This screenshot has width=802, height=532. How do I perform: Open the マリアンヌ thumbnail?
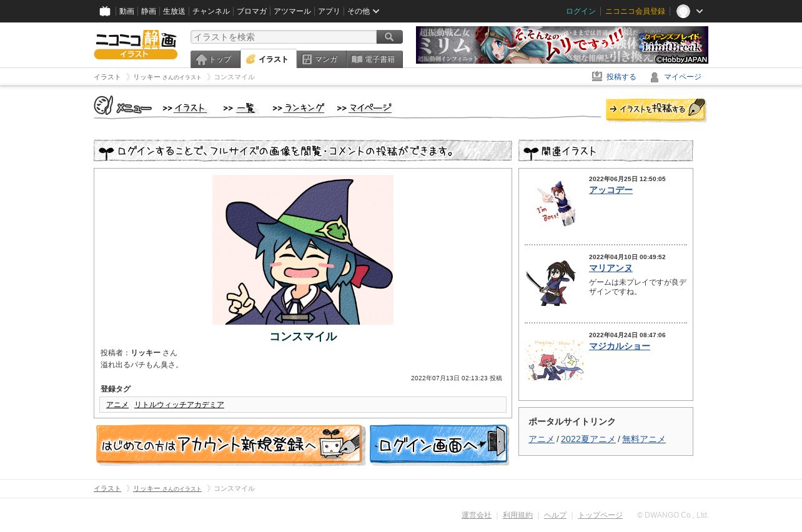[551, 283]
